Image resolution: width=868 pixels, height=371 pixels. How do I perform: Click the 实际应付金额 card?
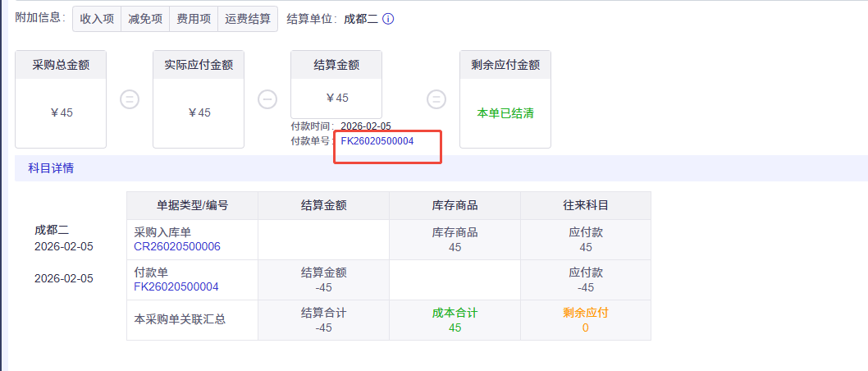tap(199, 99)
